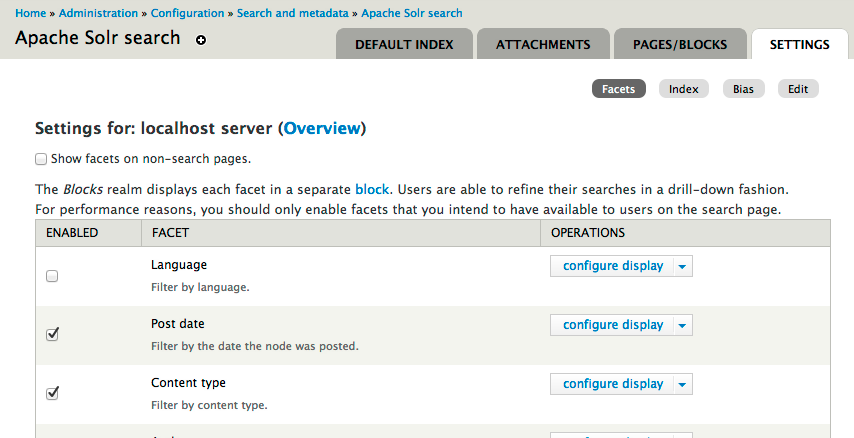
Task: Open Search and metadata breadcrumb link
Action: tap(292, 13)
